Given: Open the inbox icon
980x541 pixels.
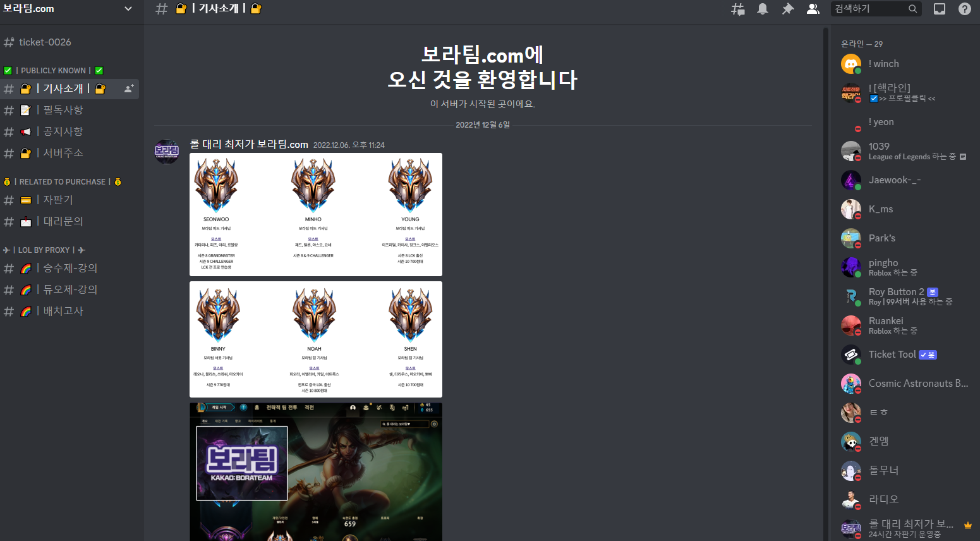Looking at the screenshot, I should pyautogui.click(x=940, y=9).
